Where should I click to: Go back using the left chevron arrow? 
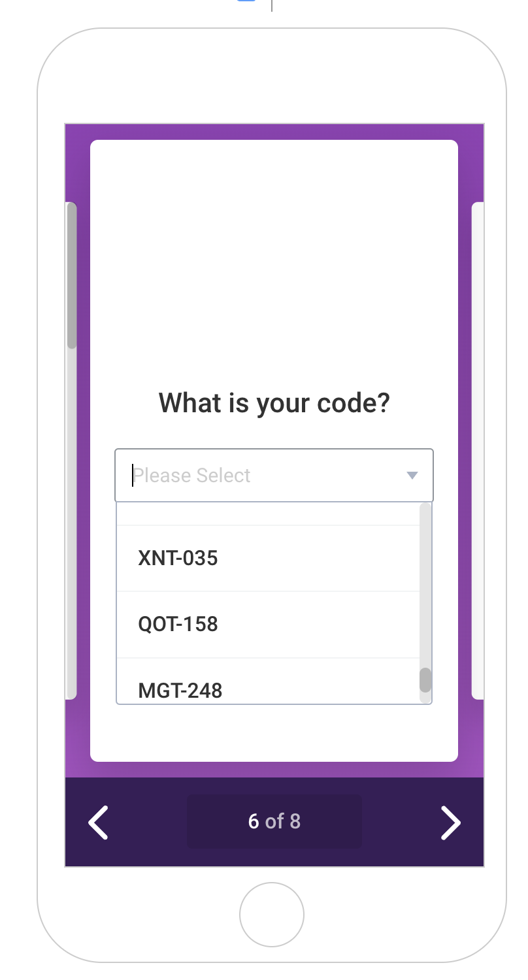99,822
